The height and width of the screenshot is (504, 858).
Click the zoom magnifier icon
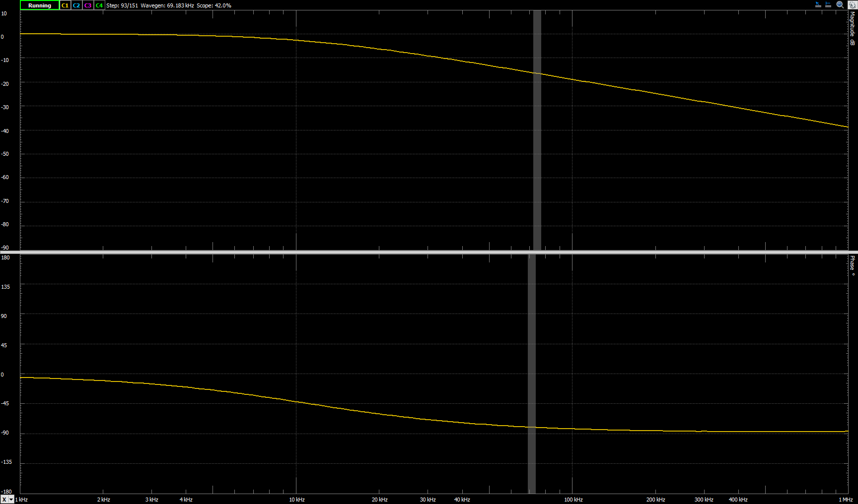pyautogui.click(x=840, y=4)
